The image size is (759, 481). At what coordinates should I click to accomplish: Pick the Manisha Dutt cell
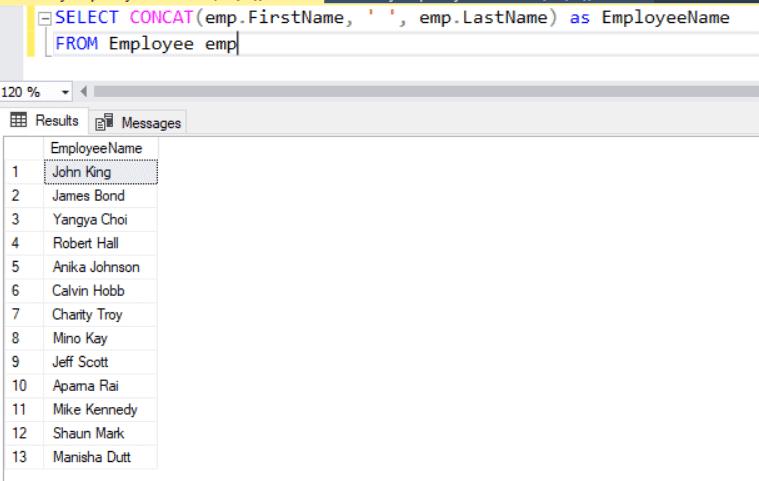click(x=100, y=458)
